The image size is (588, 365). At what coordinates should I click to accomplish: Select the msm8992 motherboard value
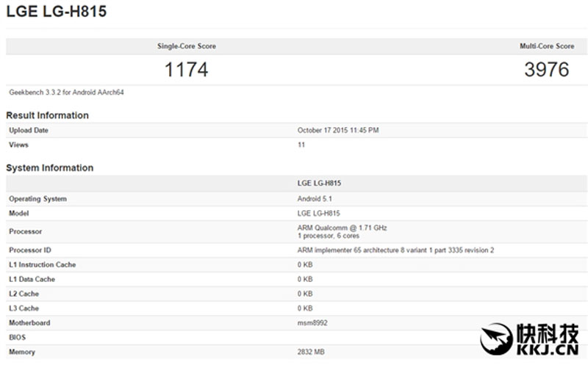pyautogui.click(x=312, y=323)
